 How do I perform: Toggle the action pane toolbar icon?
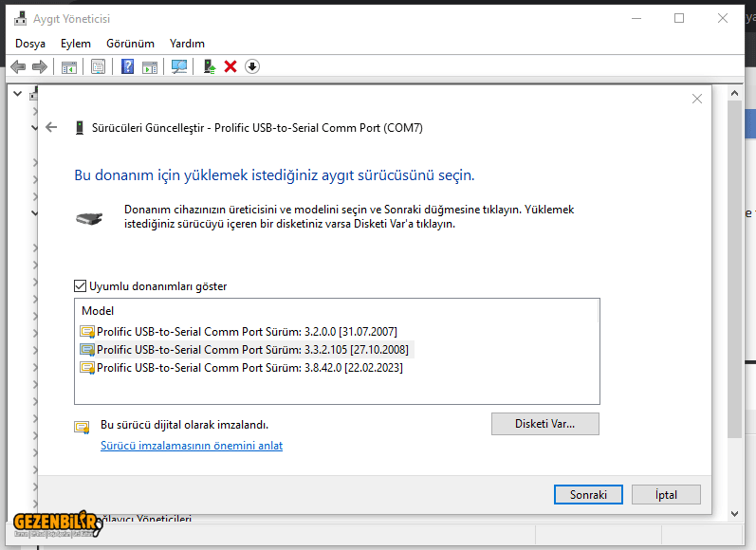click(150, 67)
